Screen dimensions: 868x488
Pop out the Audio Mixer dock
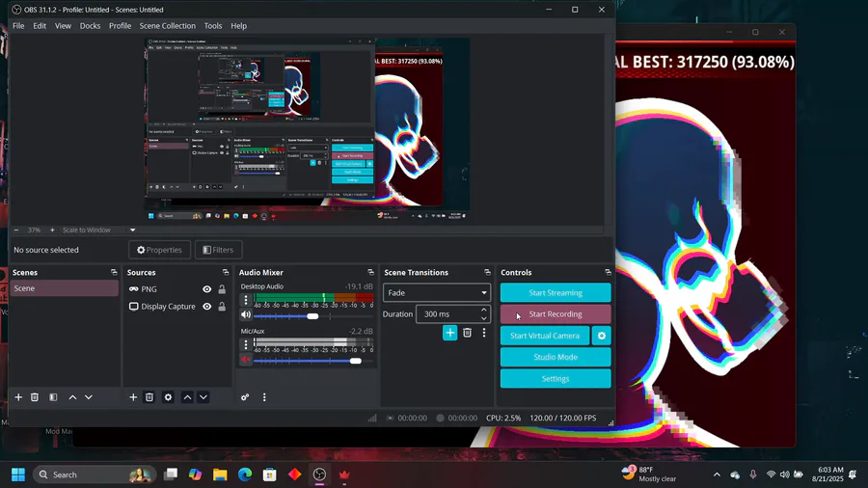click(370, 272)
